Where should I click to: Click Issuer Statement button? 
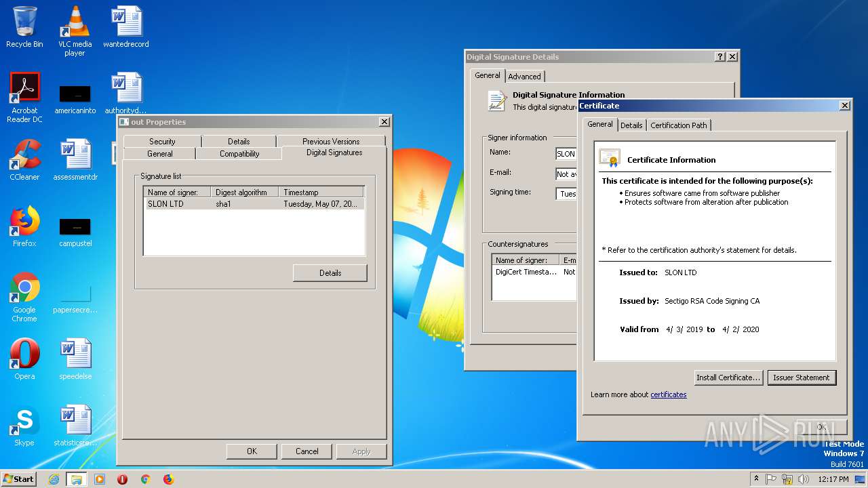802,378
